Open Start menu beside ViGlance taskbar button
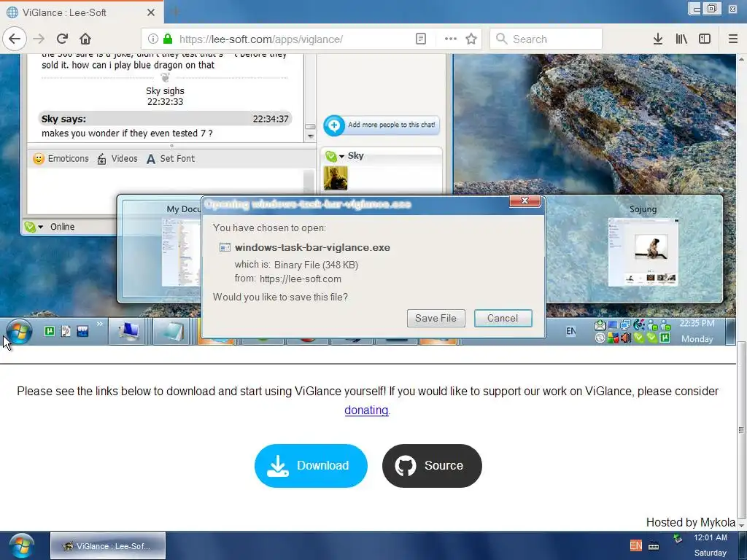 click(22, 546)
